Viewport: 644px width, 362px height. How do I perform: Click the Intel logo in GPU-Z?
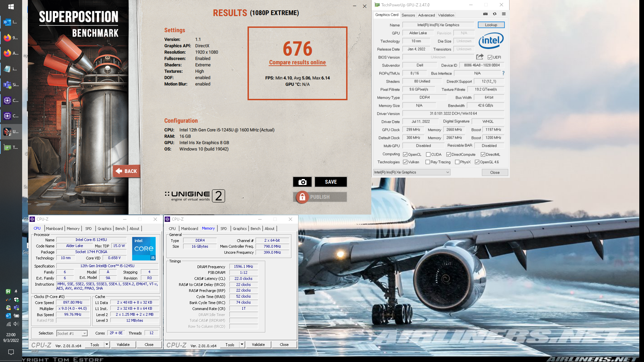(x=491, y=41)
